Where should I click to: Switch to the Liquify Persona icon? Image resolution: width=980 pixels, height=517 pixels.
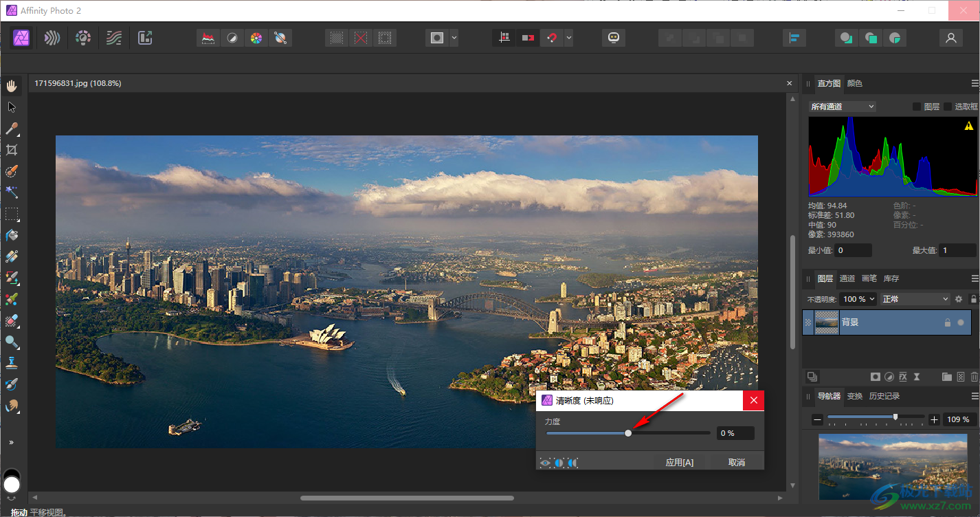[x=52, y=38]
